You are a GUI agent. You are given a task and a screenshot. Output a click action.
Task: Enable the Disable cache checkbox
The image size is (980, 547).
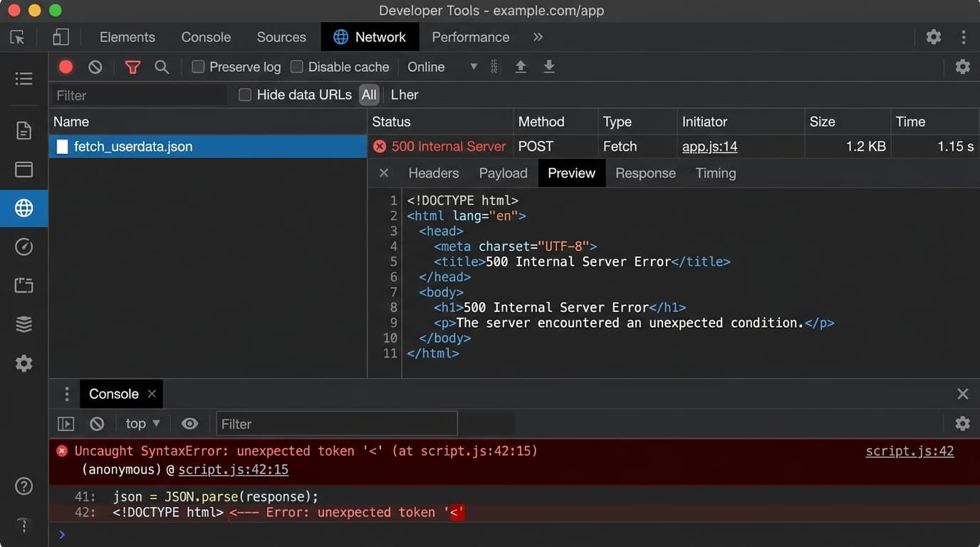click(297, 67)
